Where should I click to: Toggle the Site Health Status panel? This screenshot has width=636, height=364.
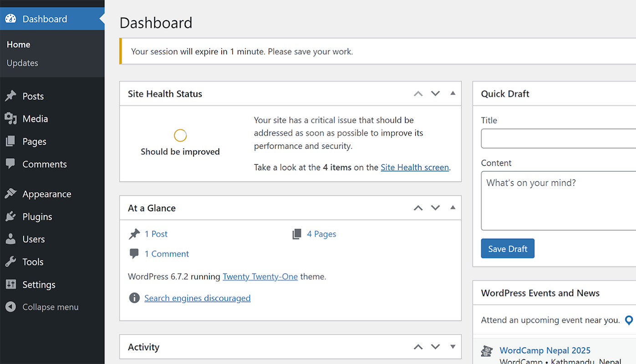point(453,93)
